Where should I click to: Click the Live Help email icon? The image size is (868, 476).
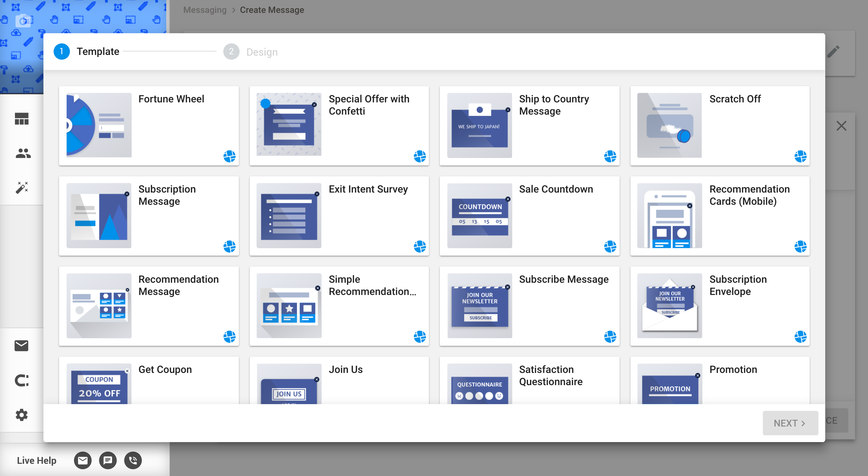83,460
